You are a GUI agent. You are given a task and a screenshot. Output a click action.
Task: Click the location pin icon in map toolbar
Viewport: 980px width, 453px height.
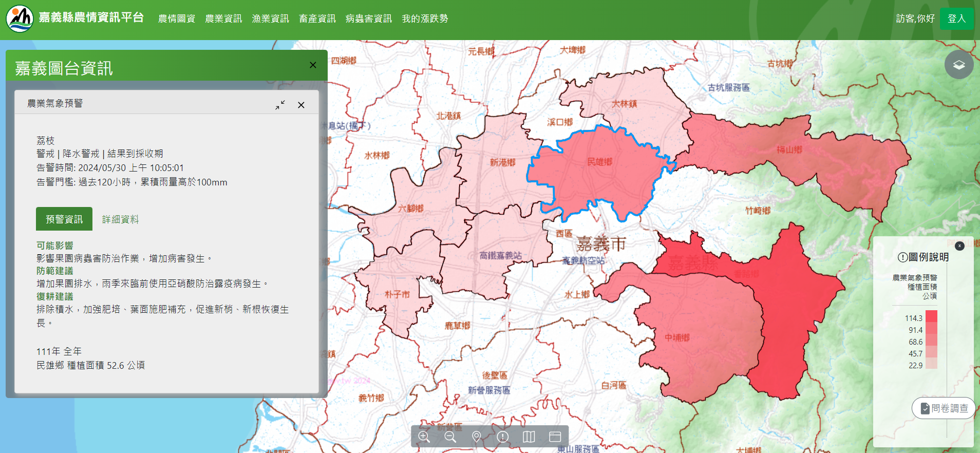(477, 437)
